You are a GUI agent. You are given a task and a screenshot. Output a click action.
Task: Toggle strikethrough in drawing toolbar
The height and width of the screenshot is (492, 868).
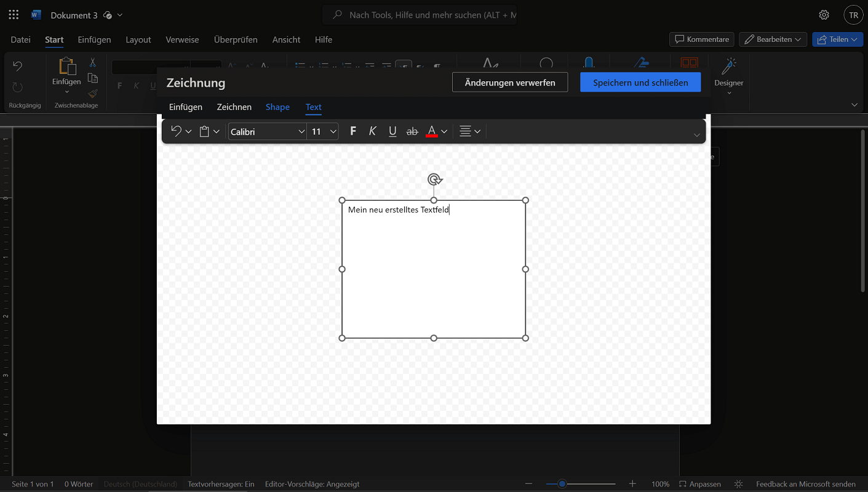point(412,131)
